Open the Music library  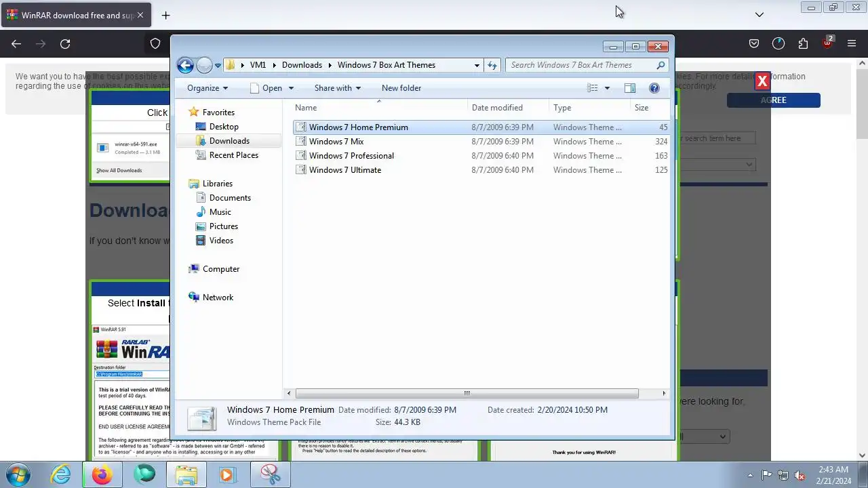[220, 212]
